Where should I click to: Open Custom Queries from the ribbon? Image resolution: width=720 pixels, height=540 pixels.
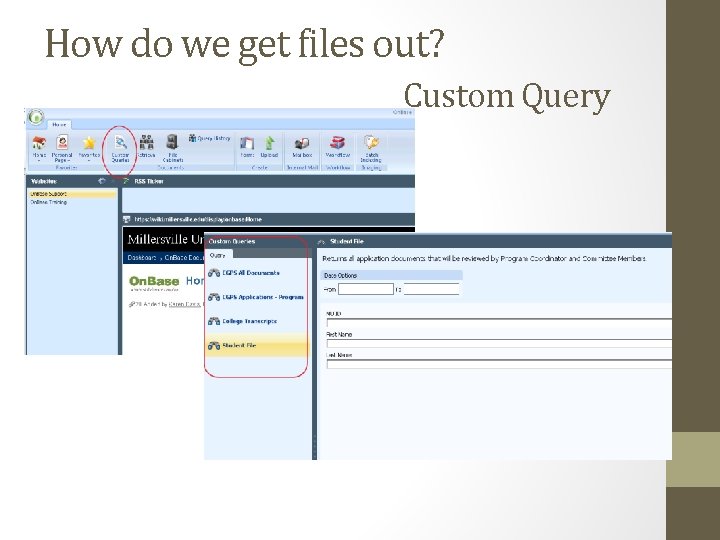pos(120,149)
